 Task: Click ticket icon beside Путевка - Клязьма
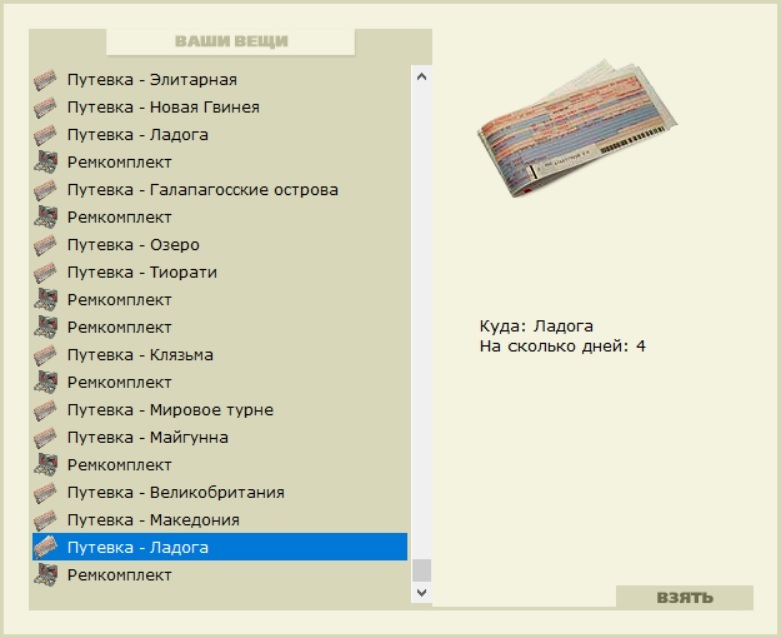(45, 355)
